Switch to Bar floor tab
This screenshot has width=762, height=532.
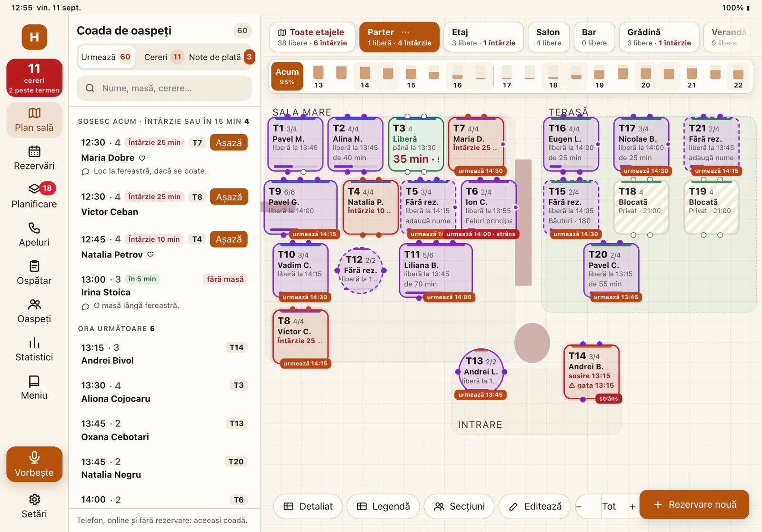[x=594, y=37]
